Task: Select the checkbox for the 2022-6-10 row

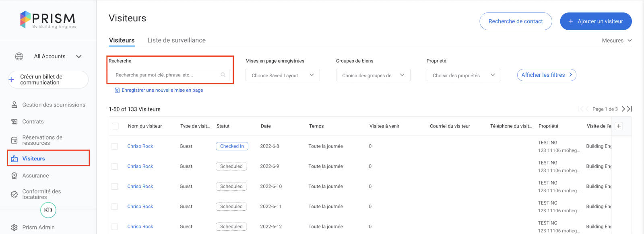Action: [115, 187]
